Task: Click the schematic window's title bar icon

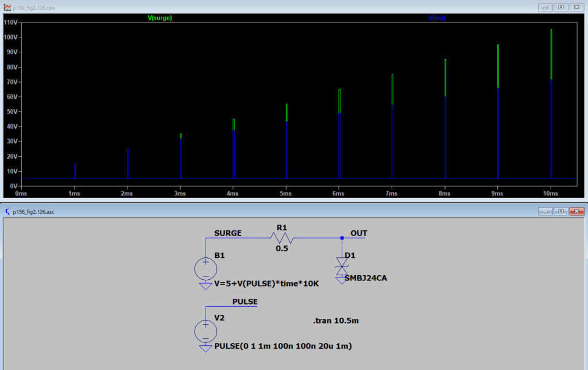Action: tap(7, 211)
